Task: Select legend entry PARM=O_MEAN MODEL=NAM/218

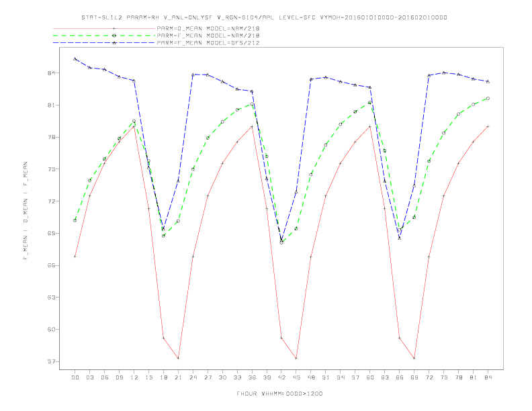Action: (208, 28)
